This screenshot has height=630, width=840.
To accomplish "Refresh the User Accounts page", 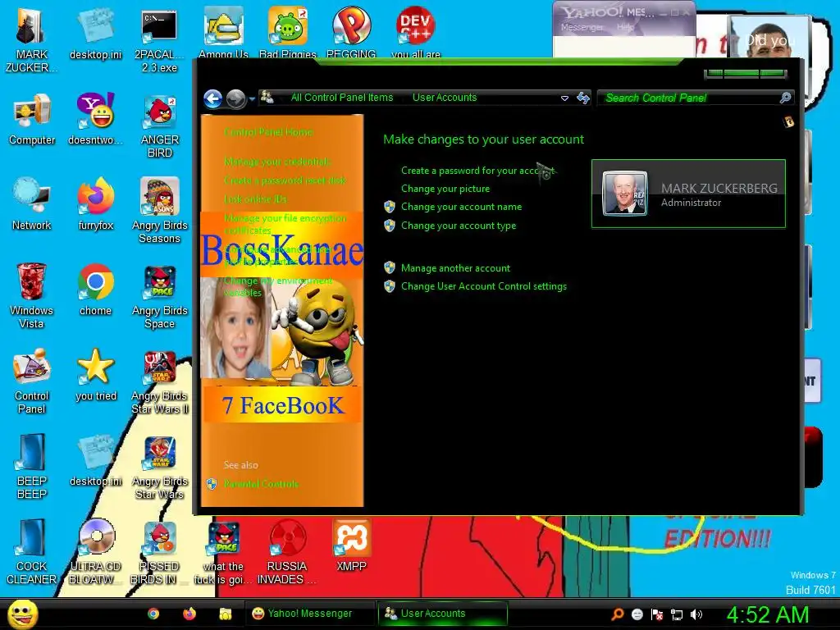I will pos(583,98).
